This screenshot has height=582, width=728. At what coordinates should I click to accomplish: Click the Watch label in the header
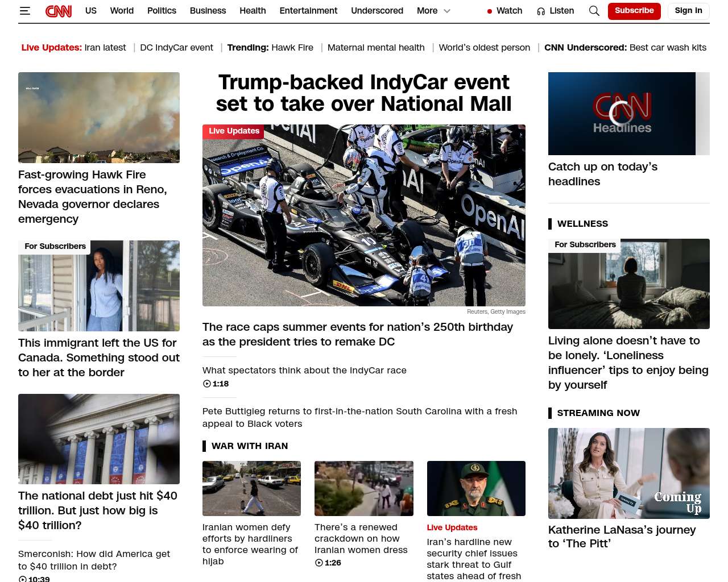tap(509, 11)
